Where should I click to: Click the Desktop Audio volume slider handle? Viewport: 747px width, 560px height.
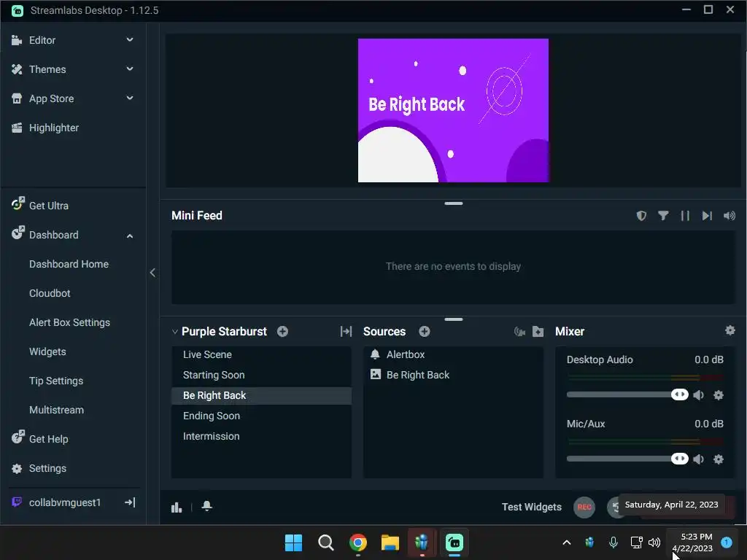click(680, 394)
